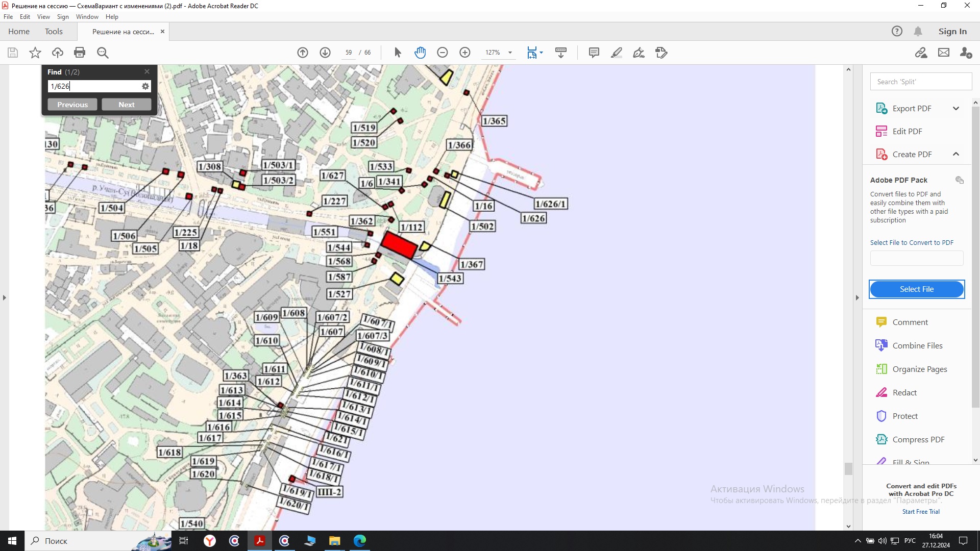Click the blue Select File button
Viewport: 980px width, 551px height.
point(916,289)
